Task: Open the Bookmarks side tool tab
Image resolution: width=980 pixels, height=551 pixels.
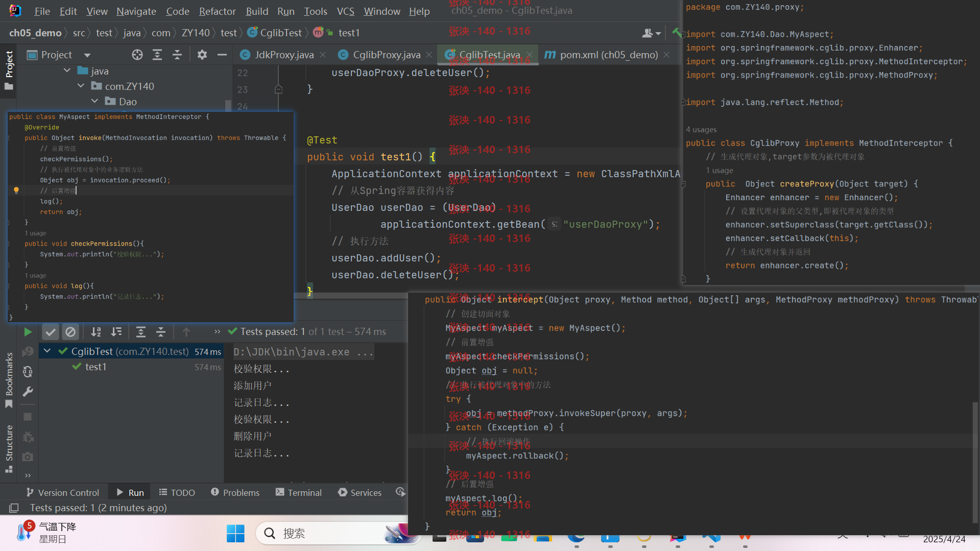Action: 9,380
